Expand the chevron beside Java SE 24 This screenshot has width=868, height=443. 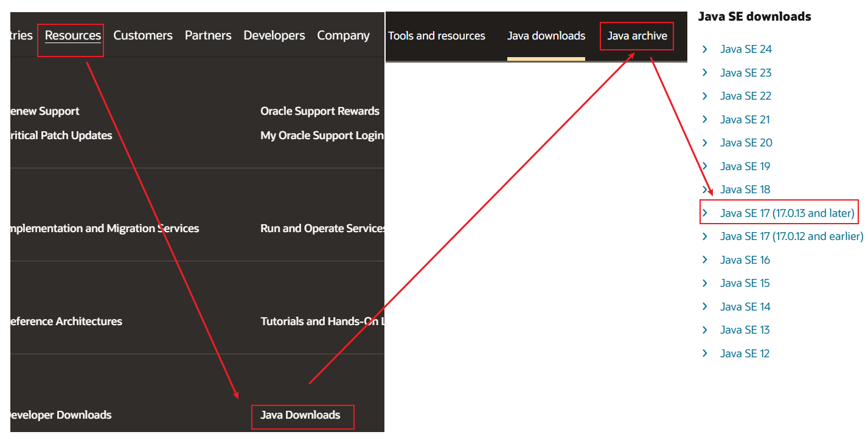[x=705, y=49]
